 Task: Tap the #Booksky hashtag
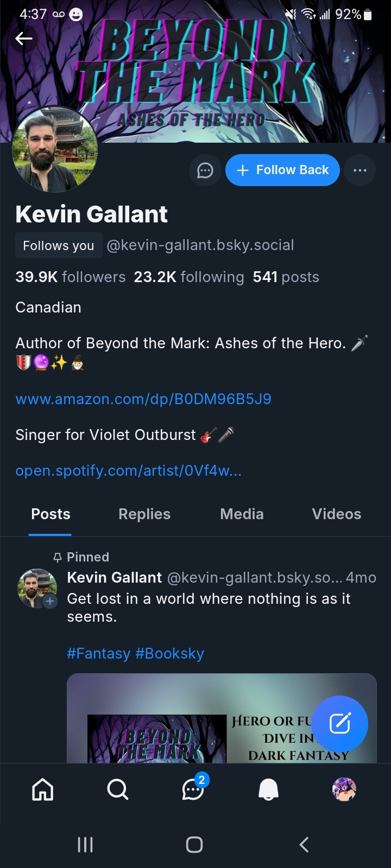coord(169,654)
